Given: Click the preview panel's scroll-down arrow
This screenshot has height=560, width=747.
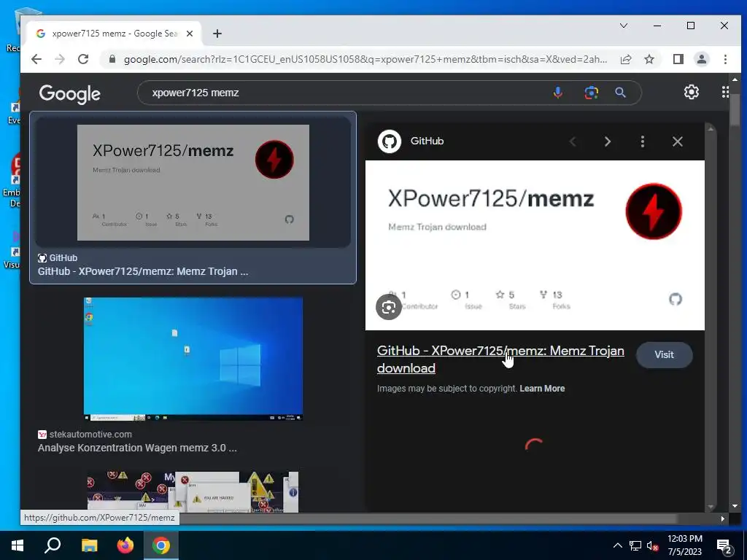Looking at the screenshot, I should tap(711, 507).
